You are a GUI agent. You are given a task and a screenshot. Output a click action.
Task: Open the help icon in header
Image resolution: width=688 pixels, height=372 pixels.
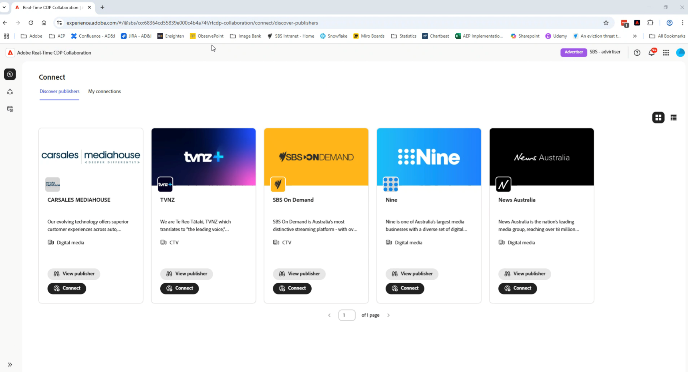click(x=637, y=53)
